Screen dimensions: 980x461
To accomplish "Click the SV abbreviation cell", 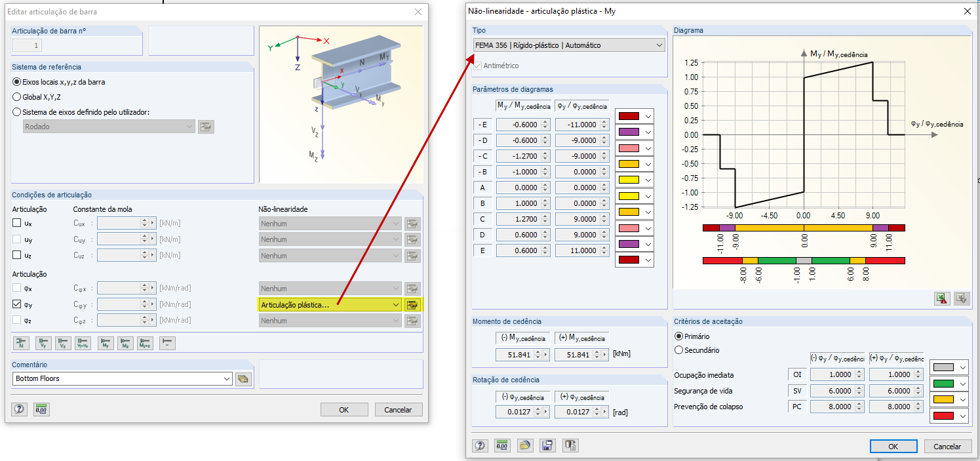I will pyautogui.click(x=797, y=391).
